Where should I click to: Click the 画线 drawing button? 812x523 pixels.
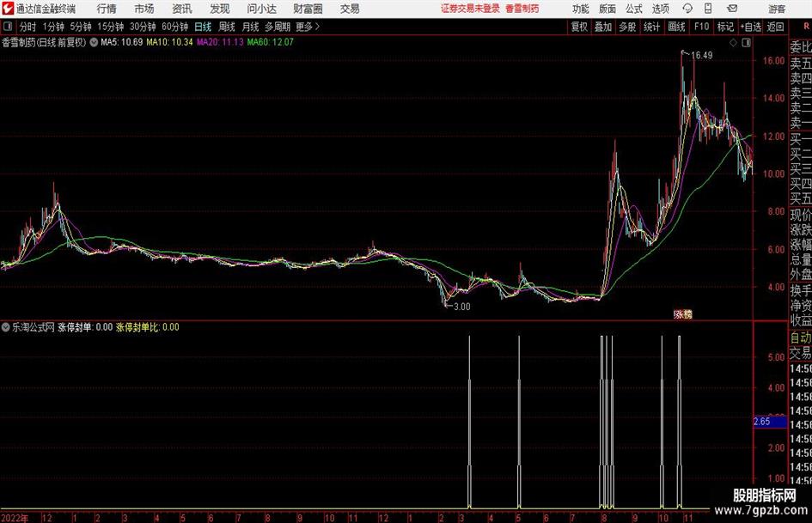click(676, 27)
